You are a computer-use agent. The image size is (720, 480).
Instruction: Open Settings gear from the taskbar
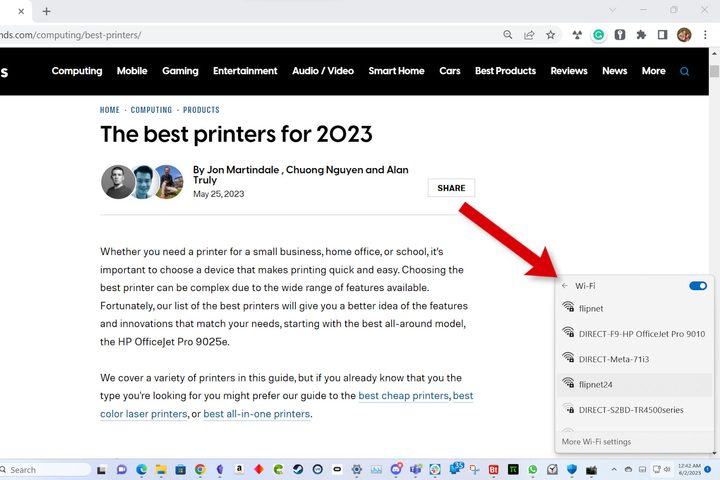357,469
